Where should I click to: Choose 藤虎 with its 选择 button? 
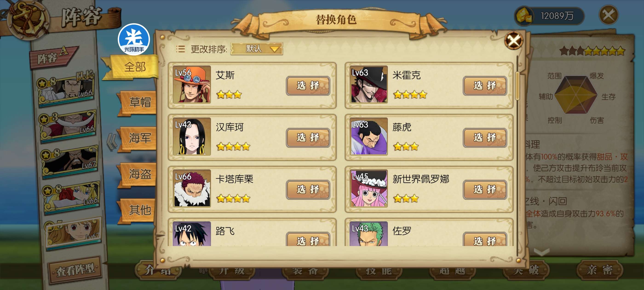[485, 138]
